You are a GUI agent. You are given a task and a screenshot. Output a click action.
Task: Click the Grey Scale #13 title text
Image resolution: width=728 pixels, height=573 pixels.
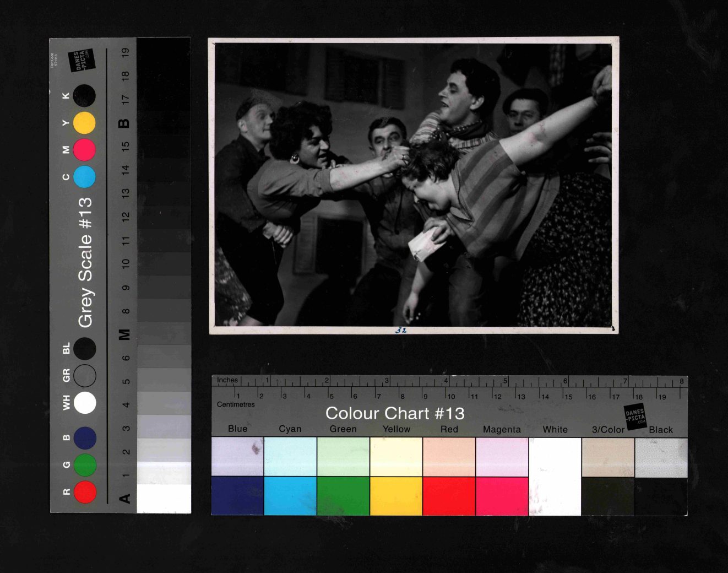(x=85, y=262)
